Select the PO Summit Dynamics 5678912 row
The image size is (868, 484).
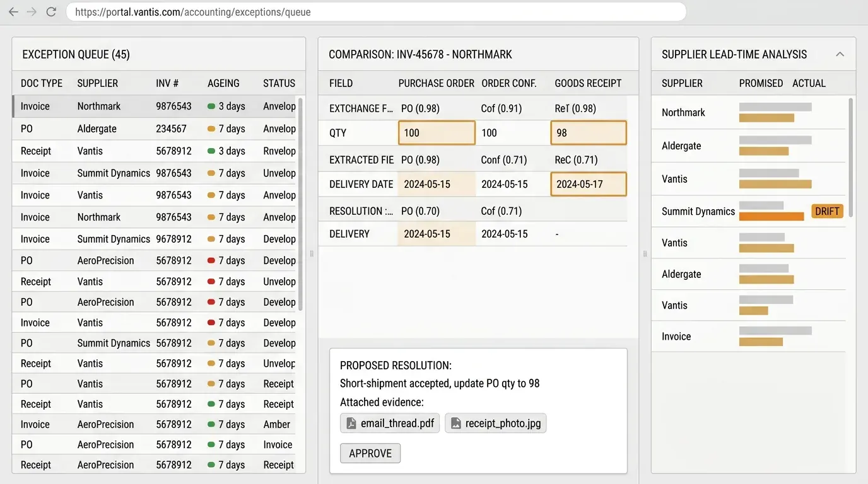point(155,343)
